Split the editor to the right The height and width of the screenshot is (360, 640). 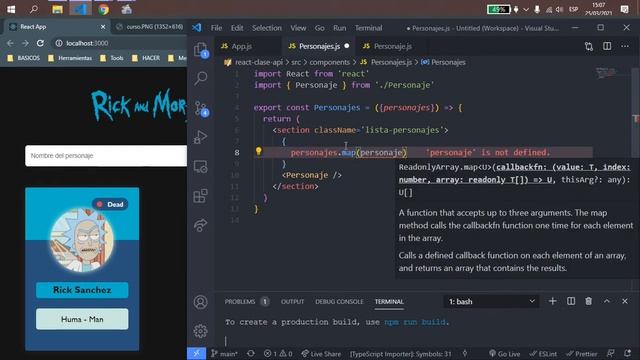607,46
